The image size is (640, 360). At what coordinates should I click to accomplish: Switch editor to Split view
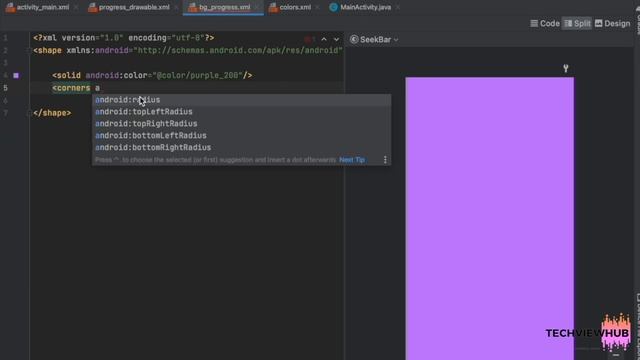577,24
